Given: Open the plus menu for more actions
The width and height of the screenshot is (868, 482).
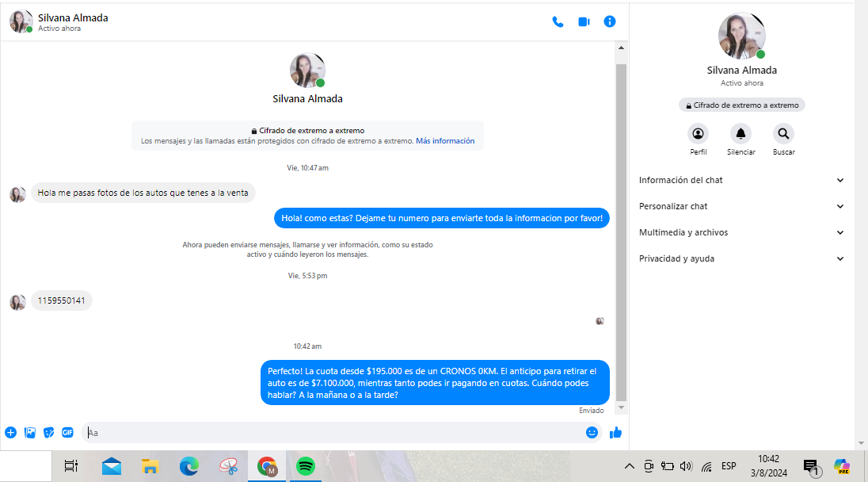Looking at the screenshot, I should tap(10, 432).
